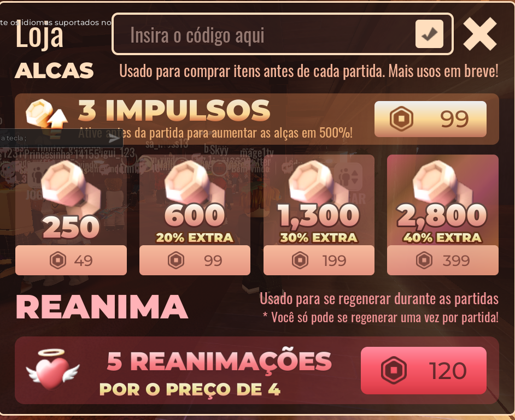This screenshot has width=515, height=420.
Task: Click the code entry field
Action: click(283, 34)
